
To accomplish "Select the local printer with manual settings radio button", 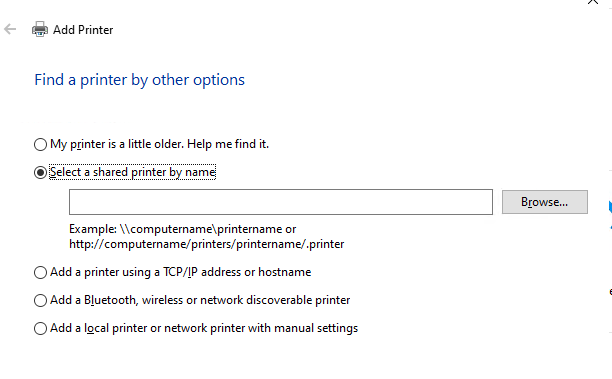I will point(40,329).
